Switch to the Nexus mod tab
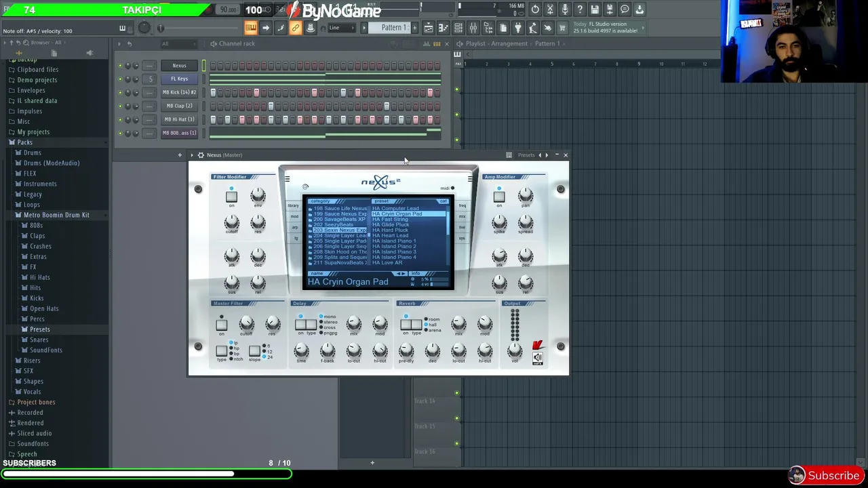The height and width of the screenshot is (488, 868). coord(294,216)
